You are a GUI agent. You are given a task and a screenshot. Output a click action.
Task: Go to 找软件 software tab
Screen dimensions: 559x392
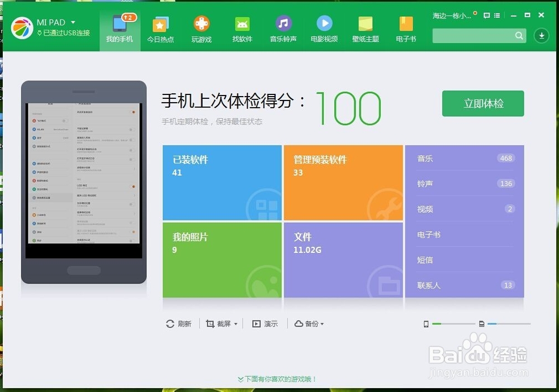click(x=243, y=31)
